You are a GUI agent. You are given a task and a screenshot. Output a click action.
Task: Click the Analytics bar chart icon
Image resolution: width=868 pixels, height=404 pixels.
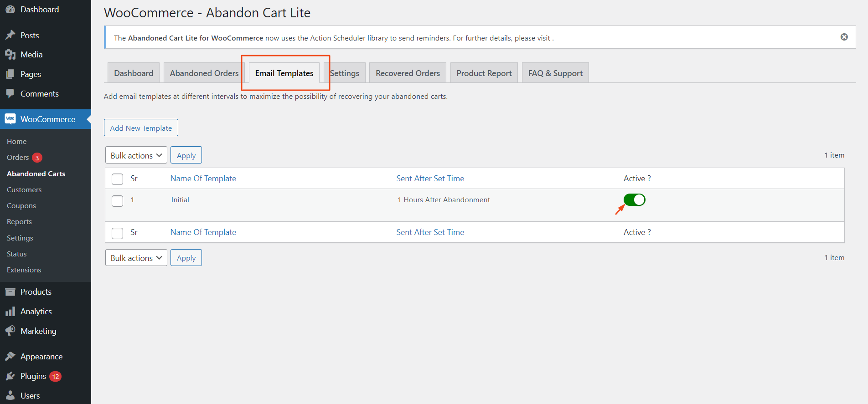(10, 312)
